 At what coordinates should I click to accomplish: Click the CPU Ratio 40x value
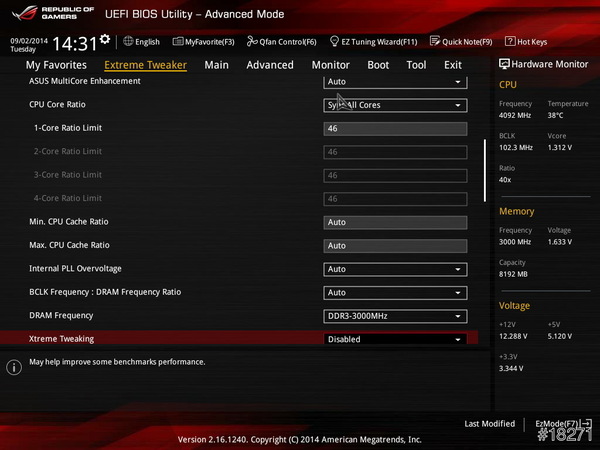pos(505,179)
